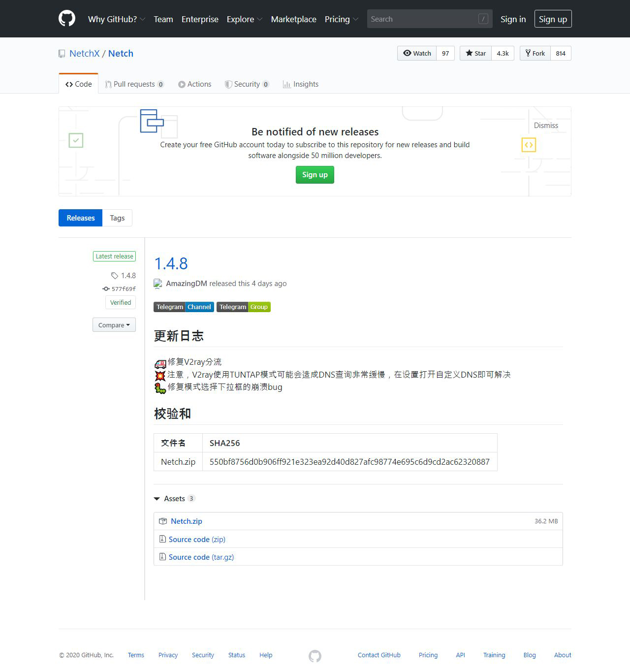
Task: Click the Latest release label
Action: [x=114, y=256]
